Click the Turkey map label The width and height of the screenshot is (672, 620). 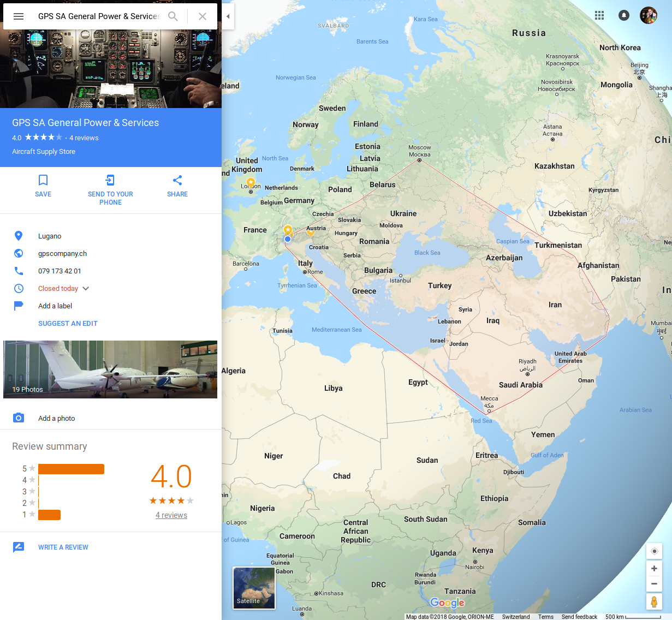pos(440,285)
